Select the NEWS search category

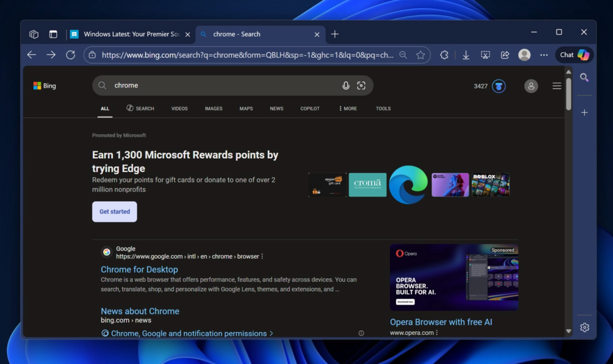(276, 108)
